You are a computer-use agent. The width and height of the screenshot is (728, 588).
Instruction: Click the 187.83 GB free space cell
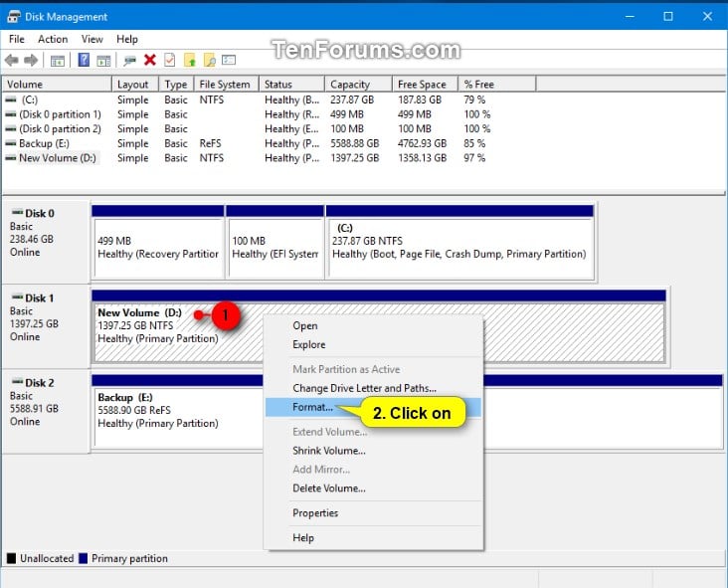coord(420,99)
